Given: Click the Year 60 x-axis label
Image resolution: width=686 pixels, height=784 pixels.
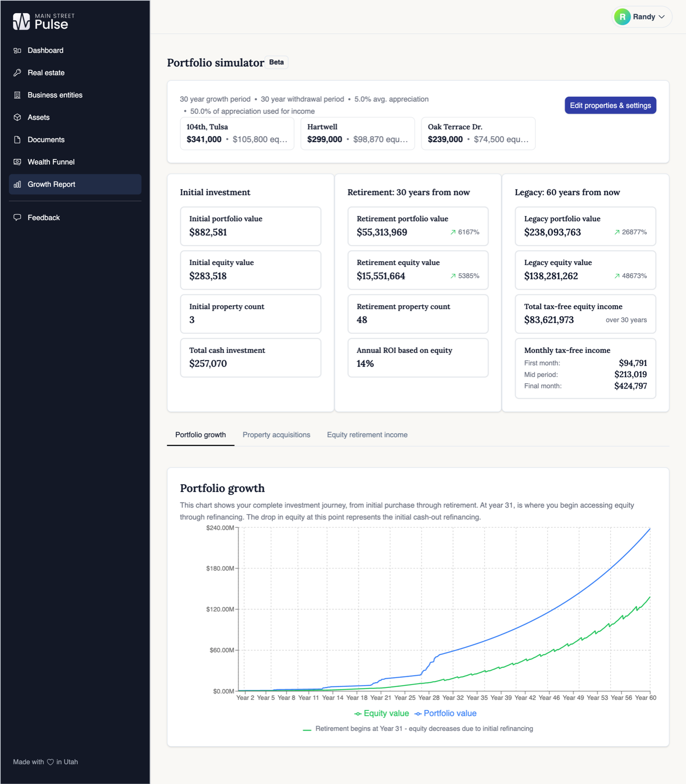Looking at the screenshot, I should coord(645,698).
